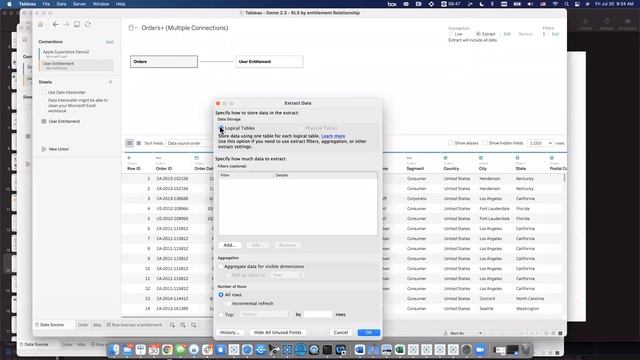The width and height of the screenshot is (640, 360).
Task: Click the refresh data source icon
Action: pyautogui.click(x=88, y=24)
